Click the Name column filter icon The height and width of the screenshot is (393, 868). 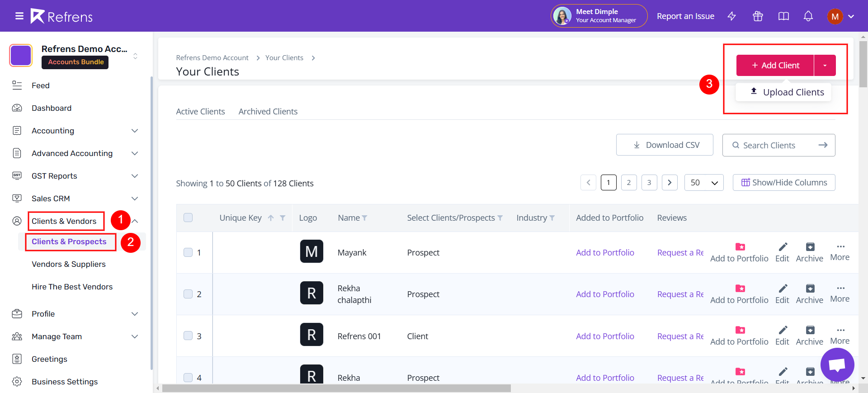364,218
